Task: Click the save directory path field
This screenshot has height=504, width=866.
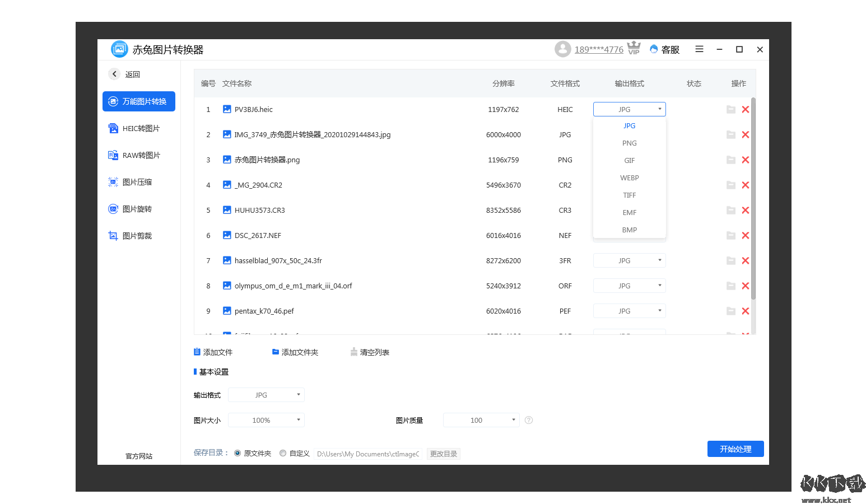Action: [x=368, y=454]
